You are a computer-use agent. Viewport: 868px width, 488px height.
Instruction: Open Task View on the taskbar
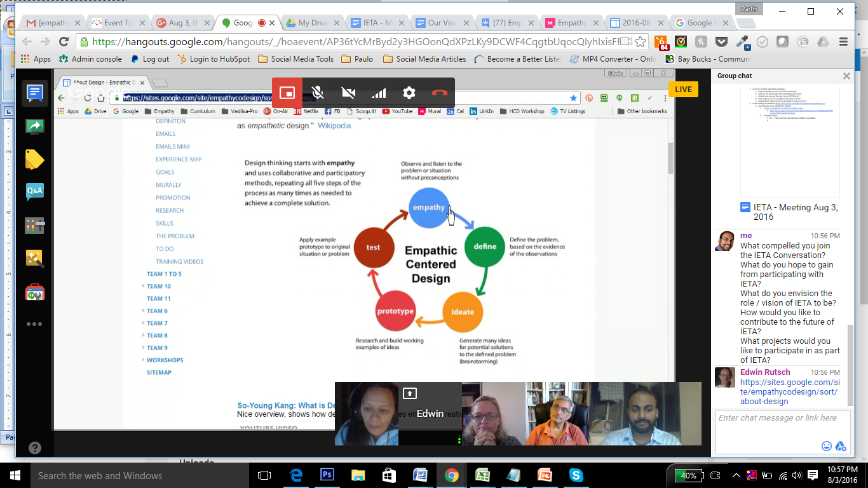264,475
